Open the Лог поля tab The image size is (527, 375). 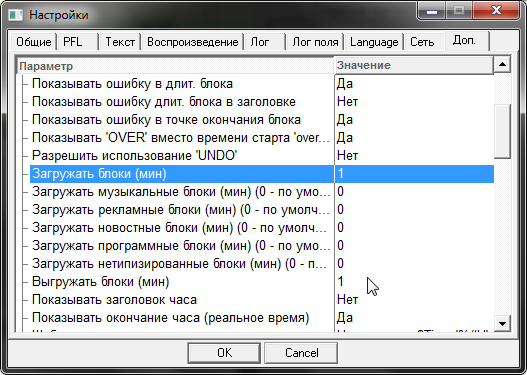point(315,42)
